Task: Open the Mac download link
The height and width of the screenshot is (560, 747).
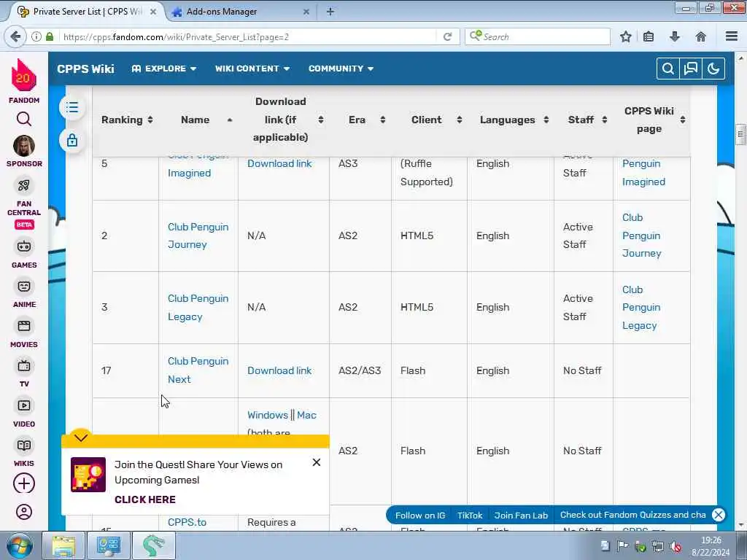Action: tap(306, 415)
